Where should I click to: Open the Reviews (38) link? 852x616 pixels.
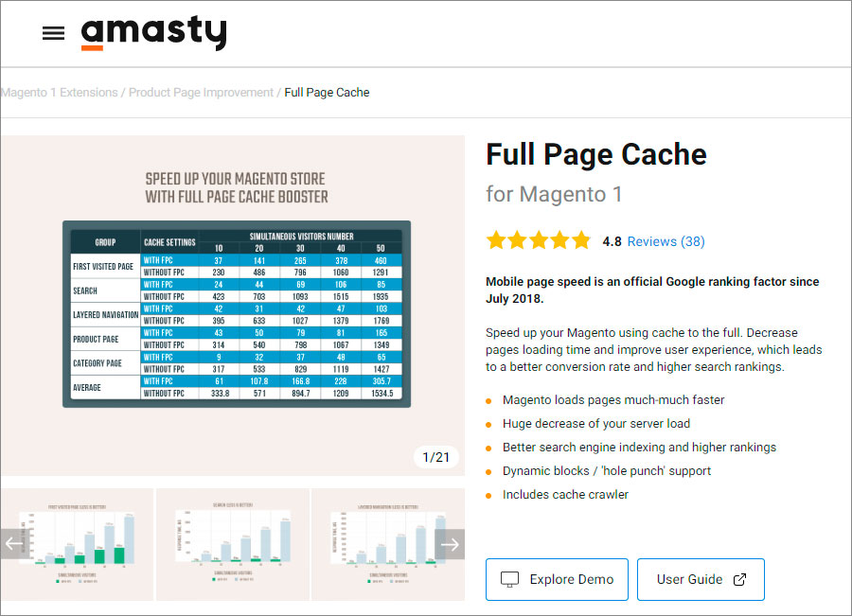click(666, 241)
